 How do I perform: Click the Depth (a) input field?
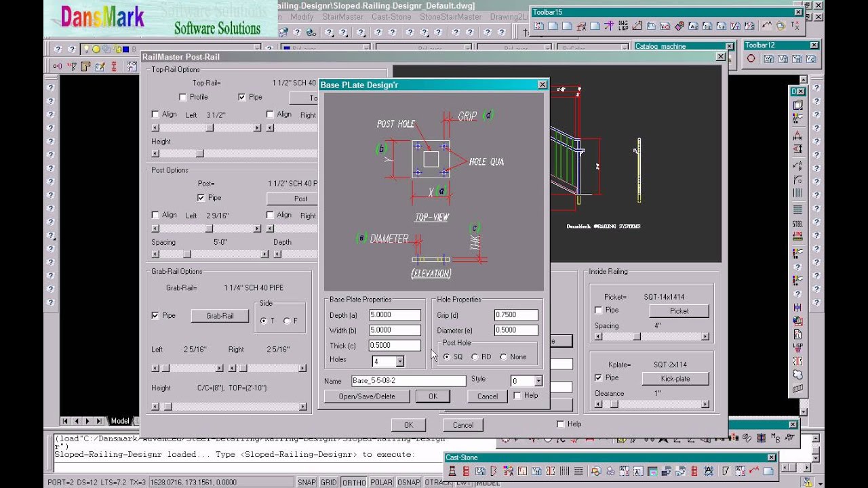pos(395,315)
